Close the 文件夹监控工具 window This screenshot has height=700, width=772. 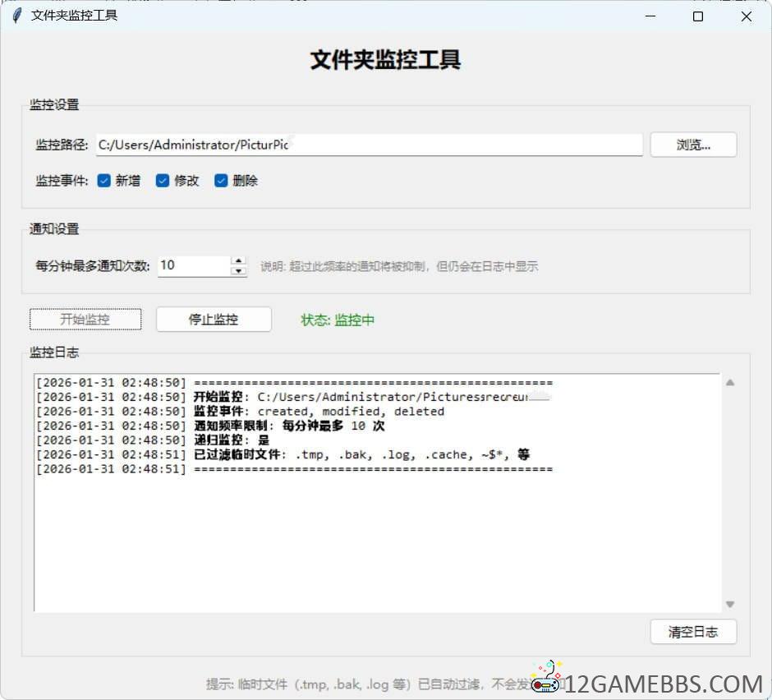click(746, 16)
